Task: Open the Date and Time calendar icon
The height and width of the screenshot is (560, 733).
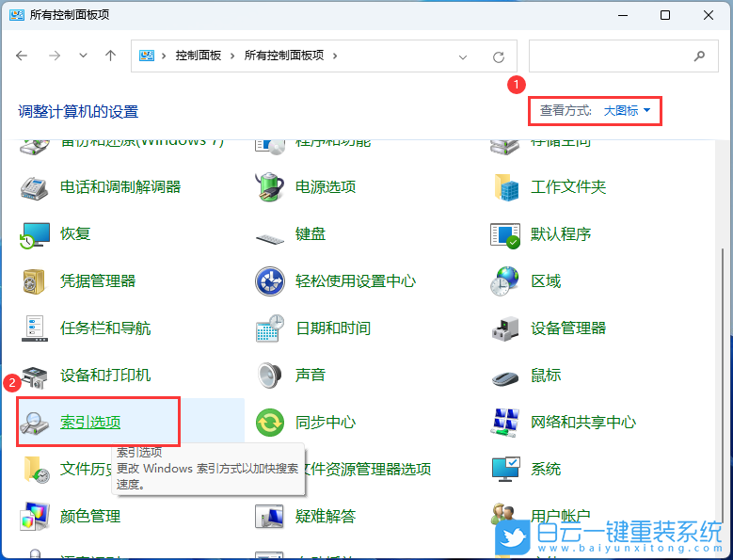Action: (x=270, y=328)
